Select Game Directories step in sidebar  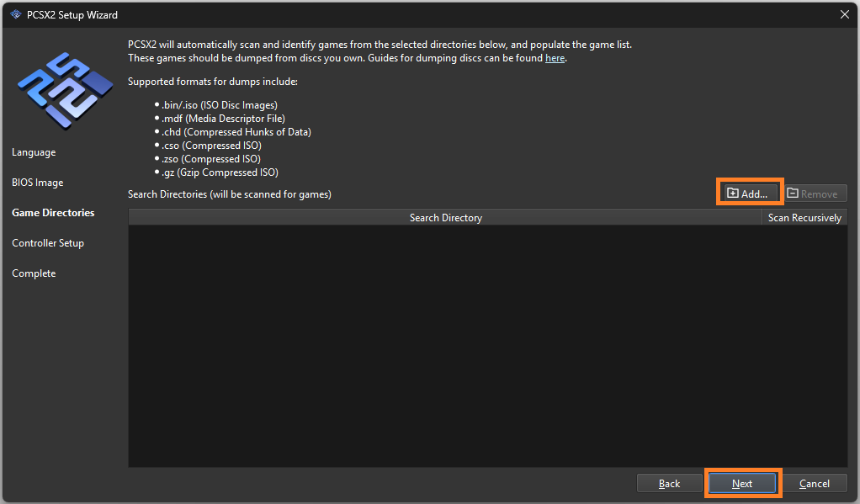(x=53, y=213)
